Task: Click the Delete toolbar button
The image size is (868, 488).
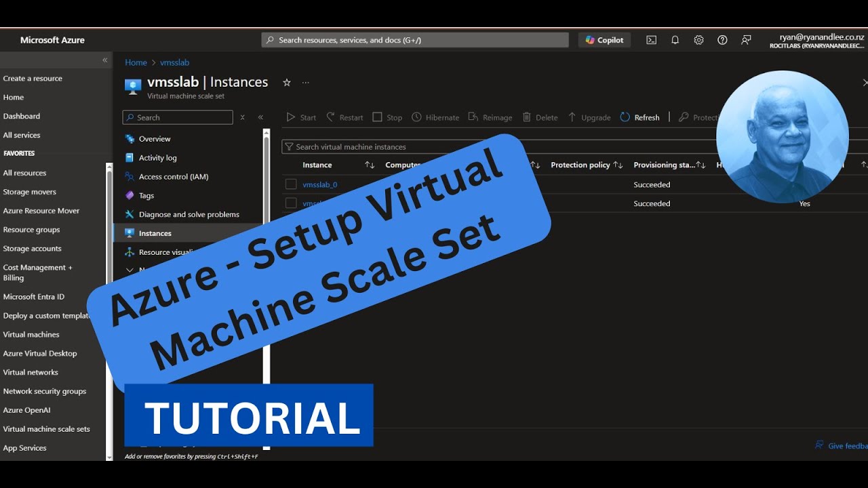Action: click(540, 117)
